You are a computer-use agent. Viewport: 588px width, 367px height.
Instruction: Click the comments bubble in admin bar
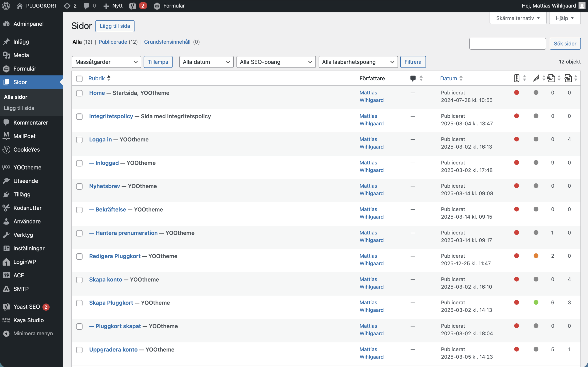pos(86,6)
